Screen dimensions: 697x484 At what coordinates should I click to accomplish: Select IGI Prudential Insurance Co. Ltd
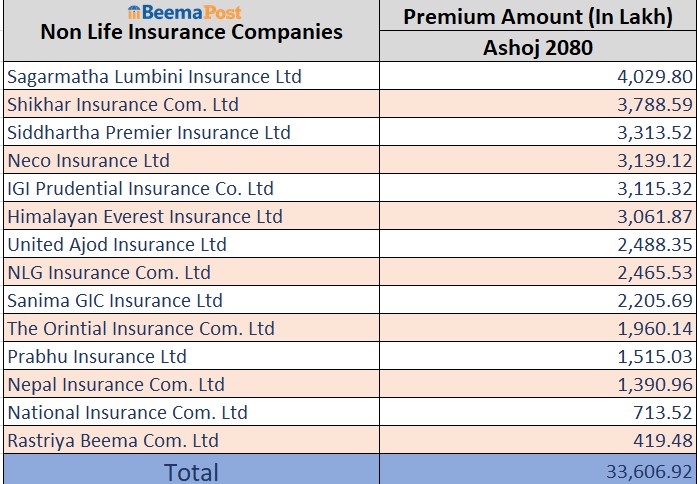140,188
